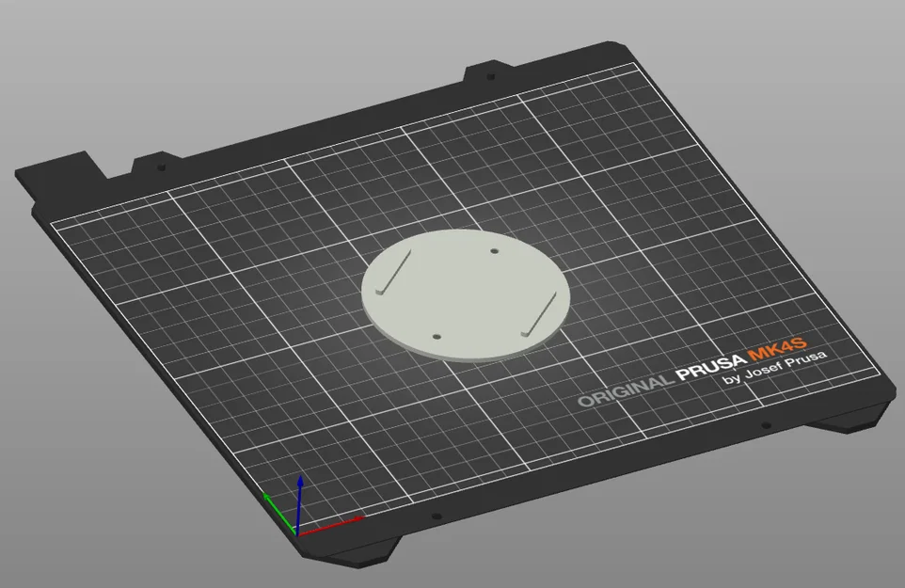Select the round disc model on the print bed
This screenshot has width=905, height=588.
466,294
